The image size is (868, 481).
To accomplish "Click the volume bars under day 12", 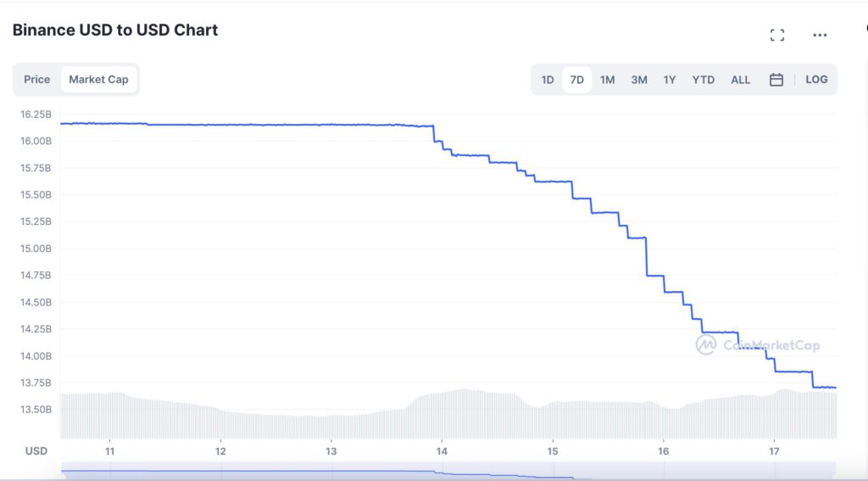I will [x=221, y=424].
